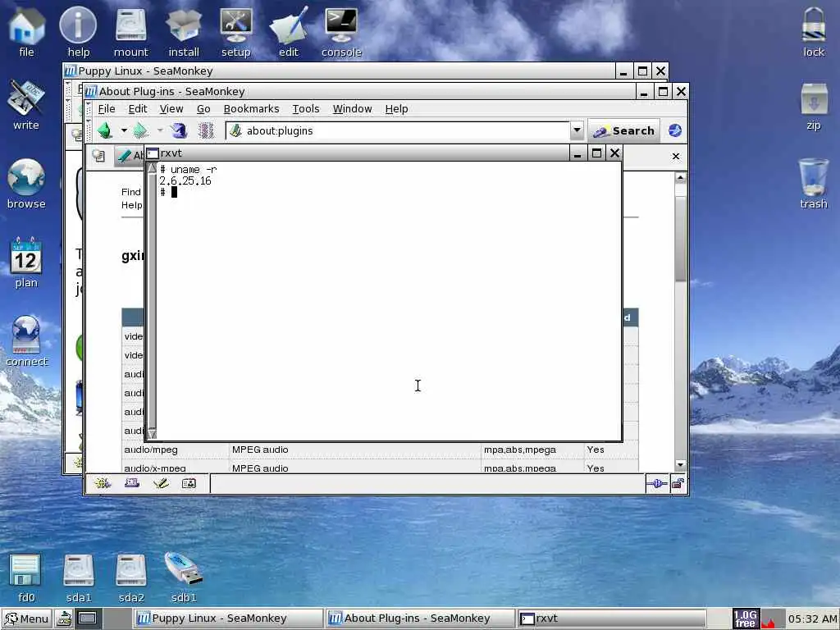Open the Go menu

point(203,109)
